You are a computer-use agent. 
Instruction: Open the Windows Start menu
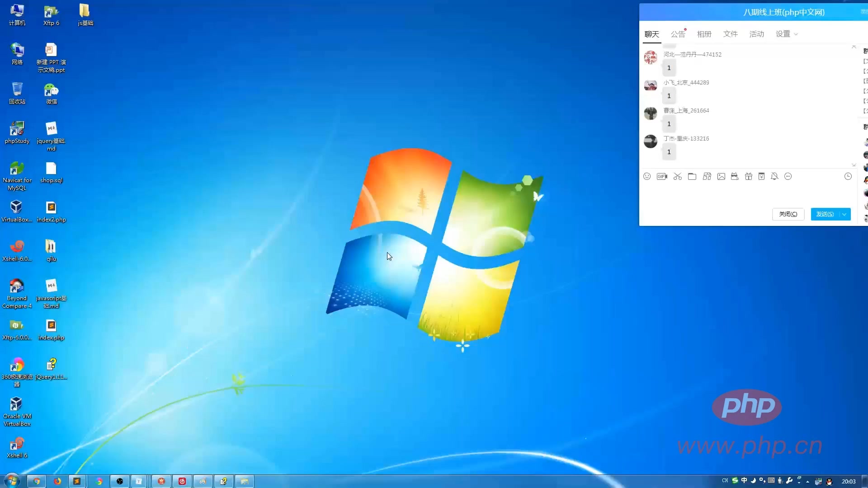[12, 481]
